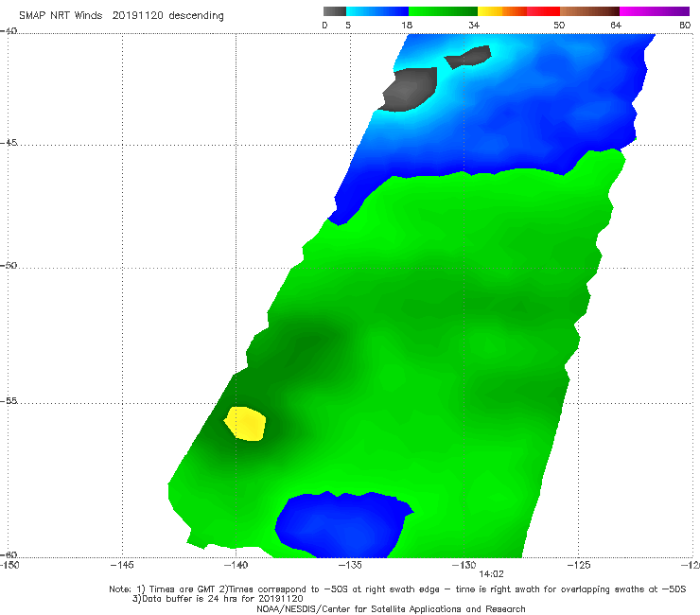
Task: Click the longitude label '-125'
Action: (x=579, y=565)
